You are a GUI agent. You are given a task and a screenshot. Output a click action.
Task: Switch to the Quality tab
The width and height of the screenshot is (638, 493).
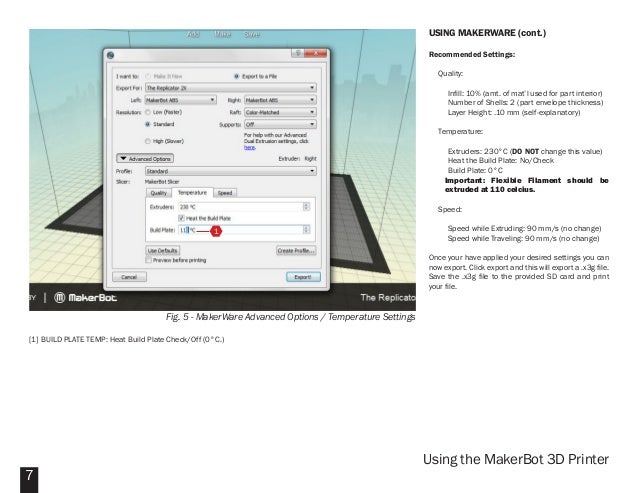tap(159, 193)
